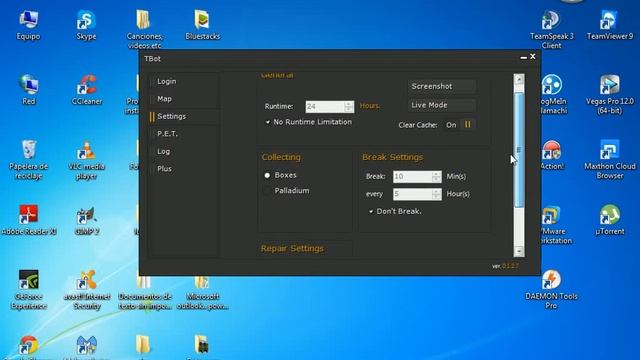Screen dimensions: 640x360
Task: Click the scrollbar down arrow
Action: click(519, 251)
